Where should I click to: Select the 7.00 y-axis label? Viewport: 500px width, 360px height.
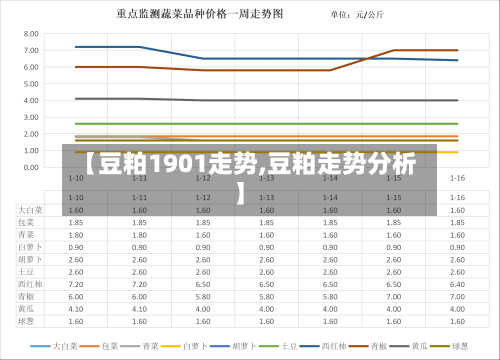(x=31, y=51)
